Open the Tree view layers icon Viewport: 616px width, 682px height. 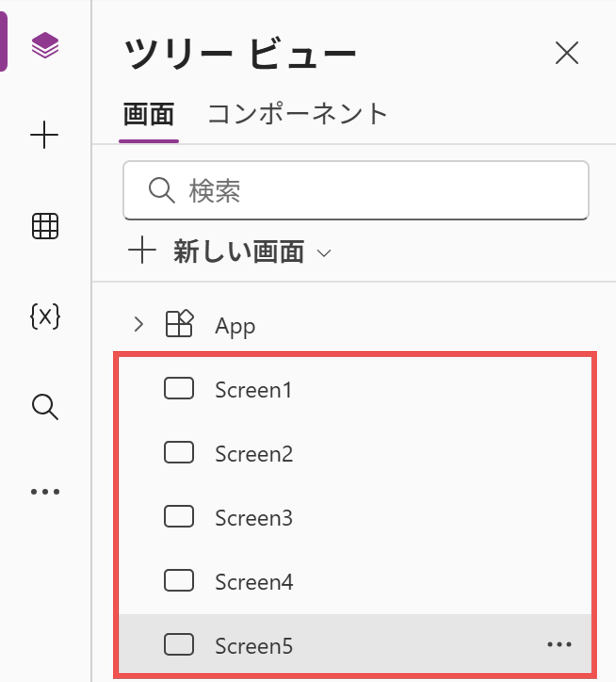point(45,45)
